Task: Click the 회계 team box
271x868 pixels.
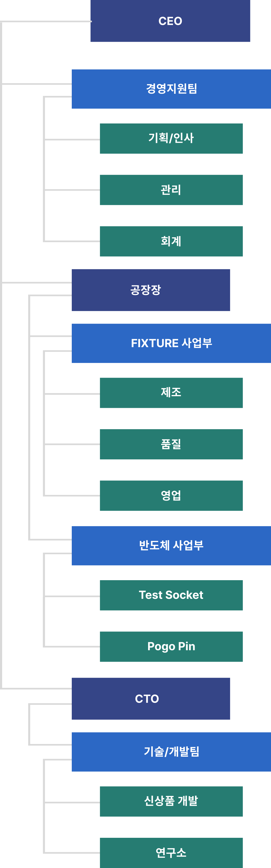Action: tap(171, 241)
